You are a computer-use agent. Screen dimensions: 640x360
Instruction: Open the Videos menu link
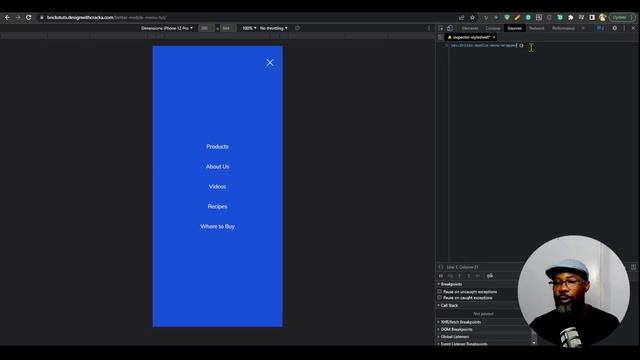pos(217,187)
